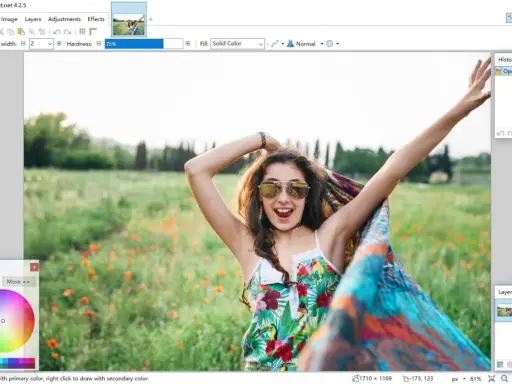Redo the last undone action
The height and width of the screenshot is (384, 512).
[x=67, y=32]
